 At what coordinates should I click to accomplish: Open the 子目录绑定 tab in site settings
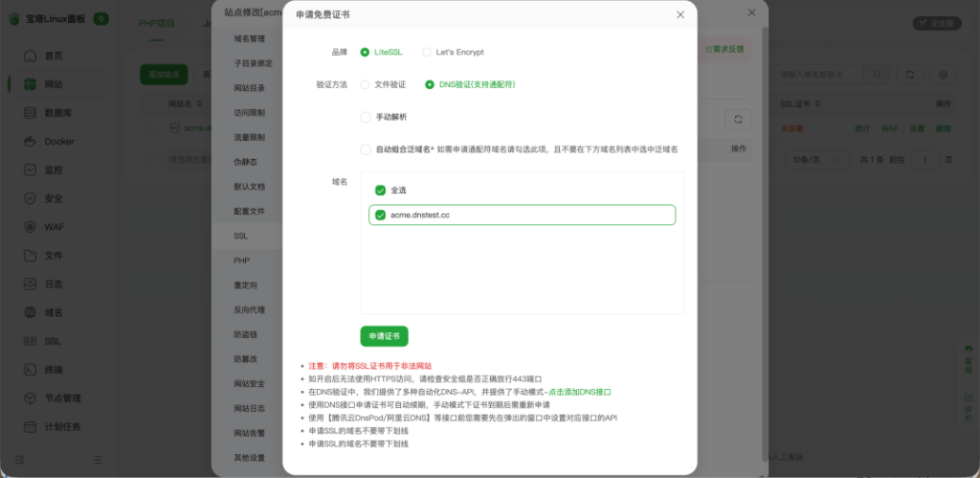tap(253, 63)
